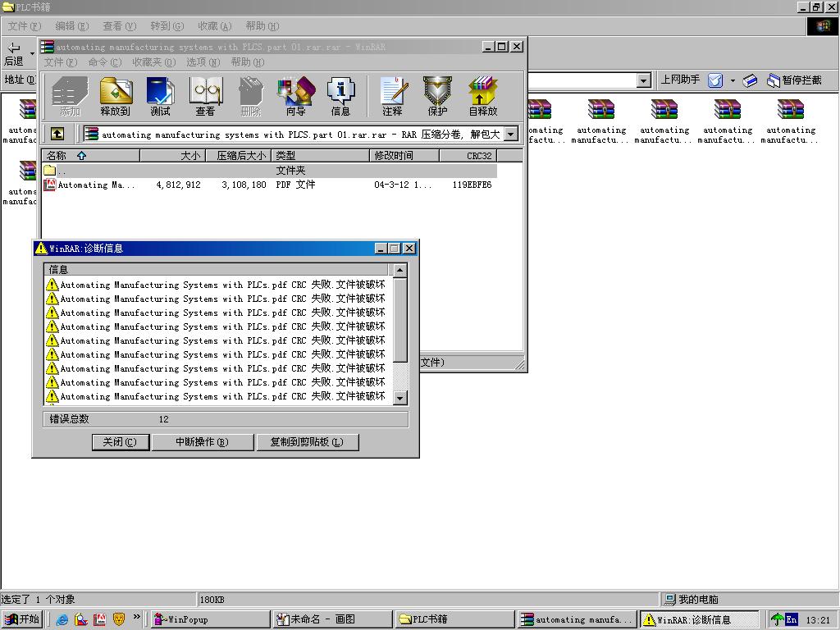Click the magnifier book quick launch icon

[x=81, y=619]
